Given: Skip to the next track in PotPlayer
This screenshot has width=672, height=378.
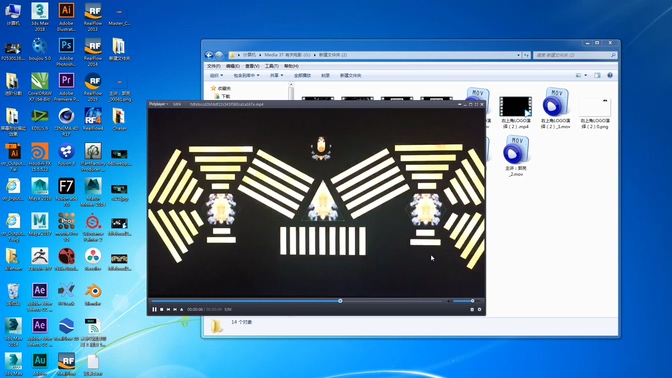Looking at the screenshot, I should tap(175, 309).
